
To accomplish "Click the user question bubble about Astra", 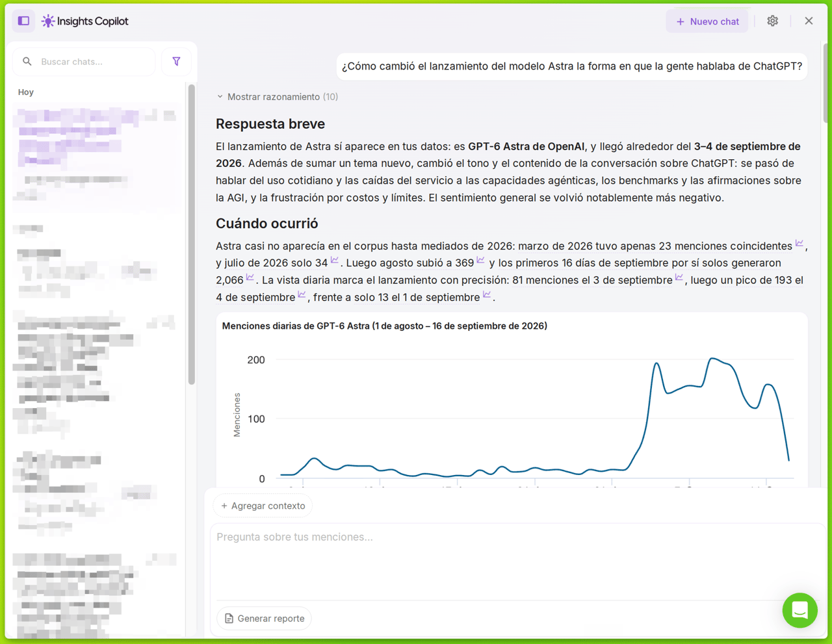I will 572,66.
